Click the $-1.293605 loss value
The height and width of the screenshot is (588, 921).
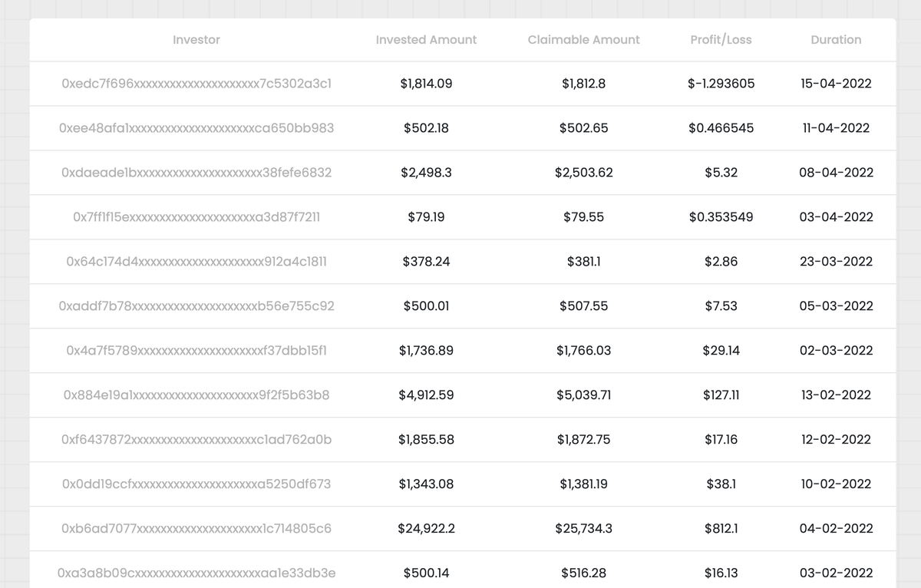tap(721, 84)
